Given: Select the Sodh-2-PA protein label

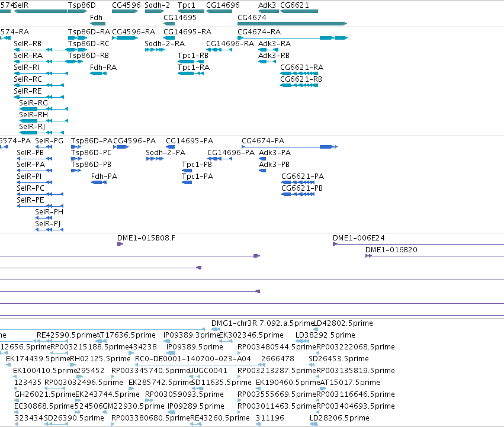Looking at the screenshot, I should [x=166, y=152].
